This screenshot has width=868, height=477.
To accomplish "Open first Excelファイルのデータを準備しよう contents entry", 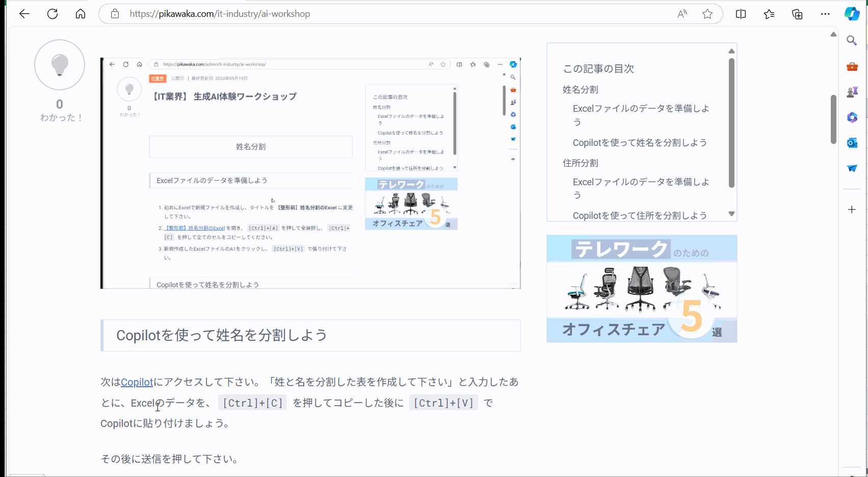I will tap(641, 115).
